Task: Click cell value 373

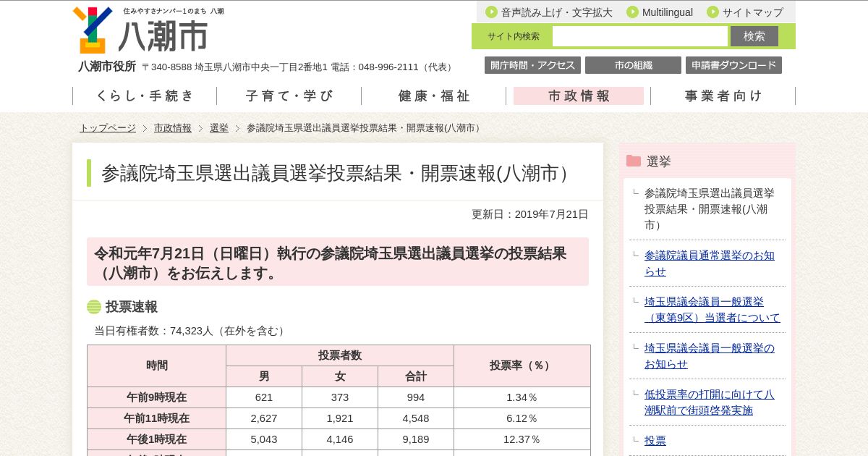Action: click(340, 397)
